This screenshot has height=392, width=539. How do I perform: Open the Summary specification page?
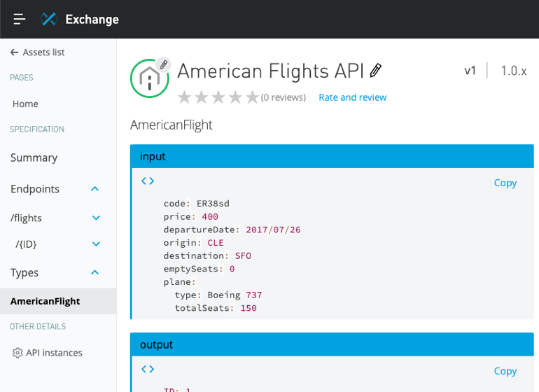pos(34,157)
